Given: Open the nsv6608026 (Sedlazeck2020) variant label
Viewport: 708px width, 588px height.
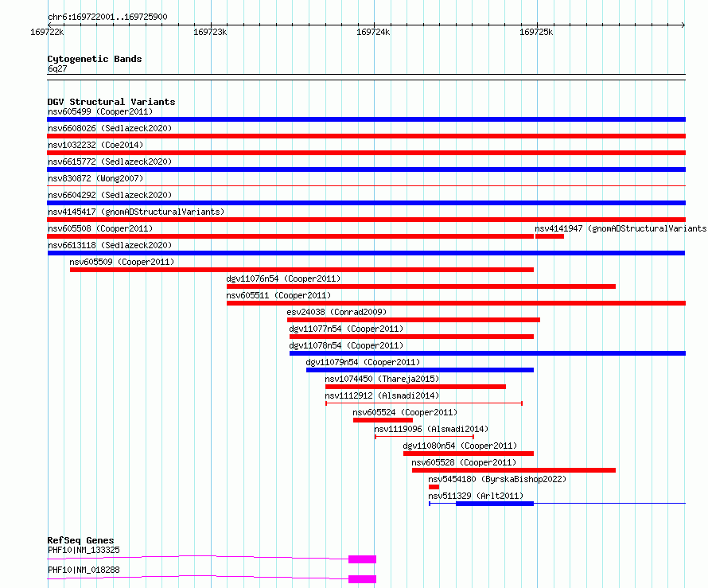Looking at the screenshot, I should tap(110, 128).
